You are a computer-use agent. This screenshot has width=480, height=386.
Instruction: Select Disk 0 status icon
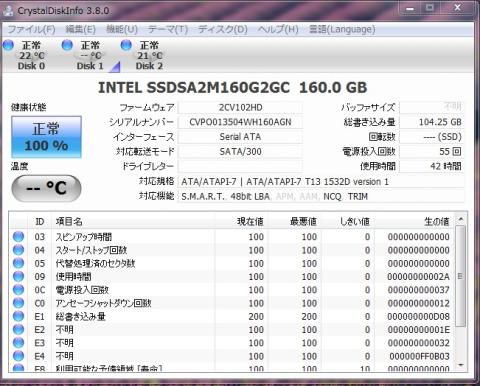point(8,45)
